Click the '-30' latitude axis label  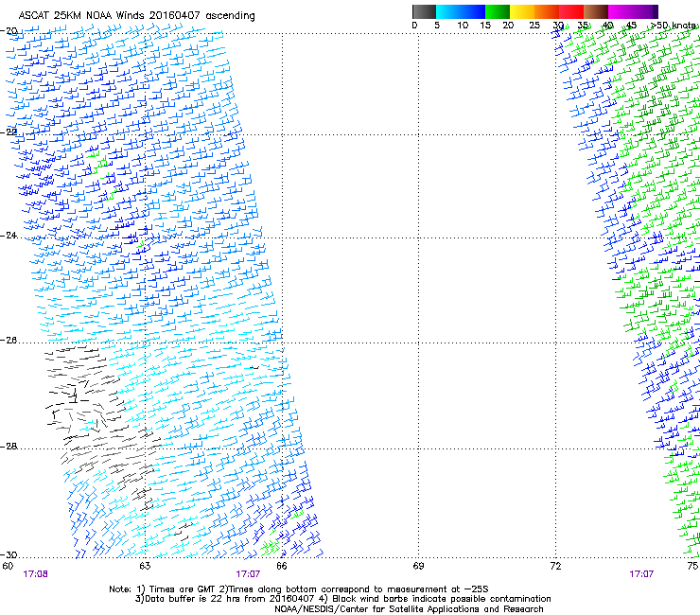(x=9, y=554)
